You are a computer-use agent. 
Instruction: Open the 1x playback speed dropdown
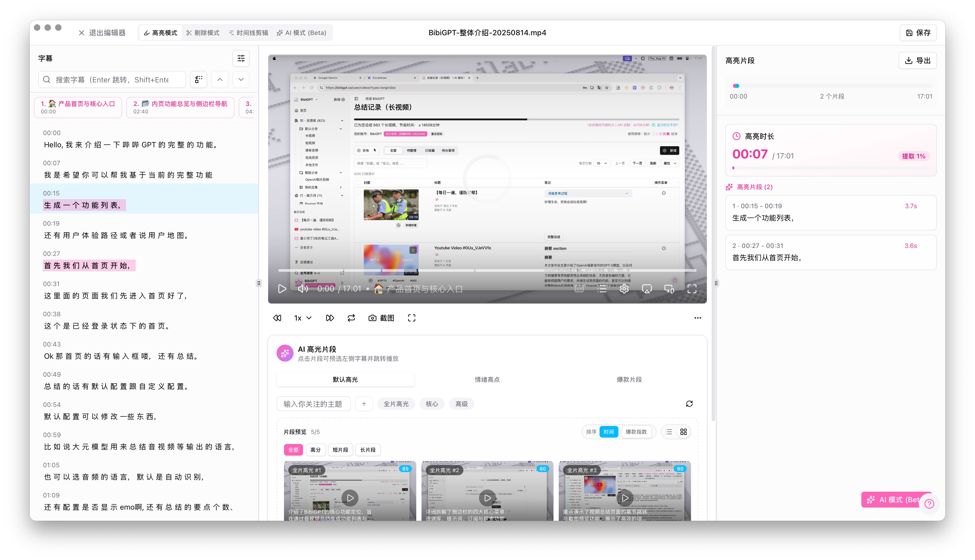(x=303, y=318)
